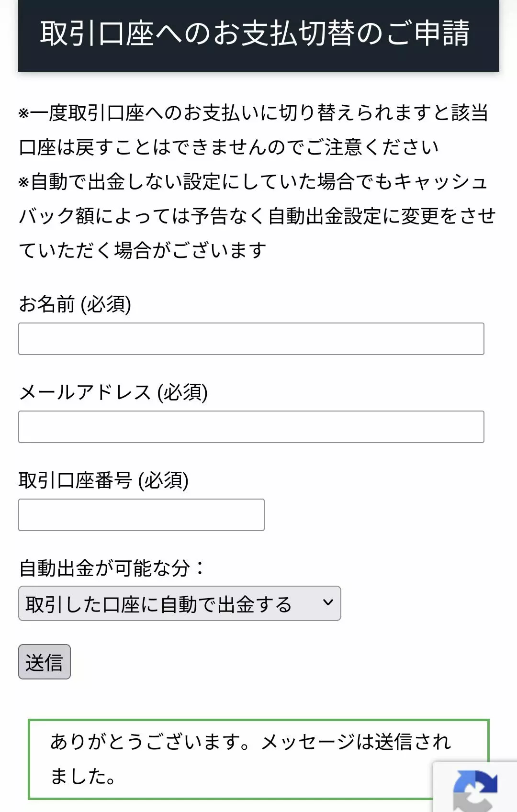Click the 自動出金が可能な分 label
The width and height of the screenshot is (517, 812).
coord(111,568)
